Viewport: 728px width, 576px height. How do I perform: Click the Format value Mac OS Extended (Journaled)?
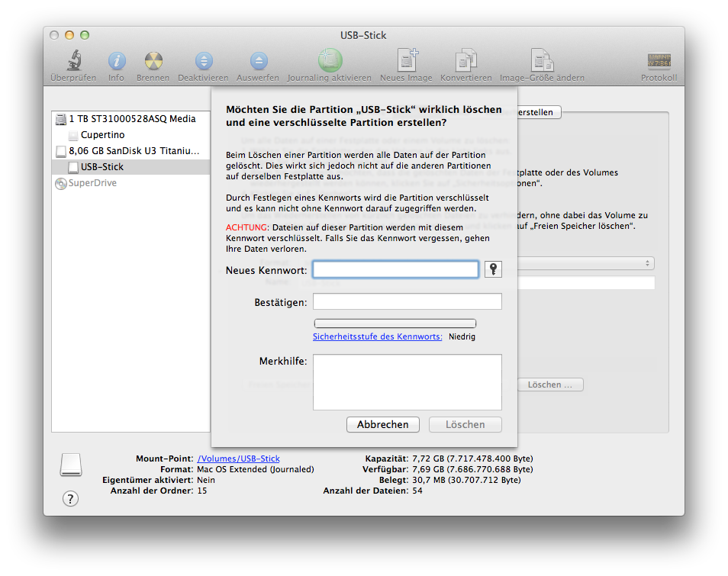(256, 469)
